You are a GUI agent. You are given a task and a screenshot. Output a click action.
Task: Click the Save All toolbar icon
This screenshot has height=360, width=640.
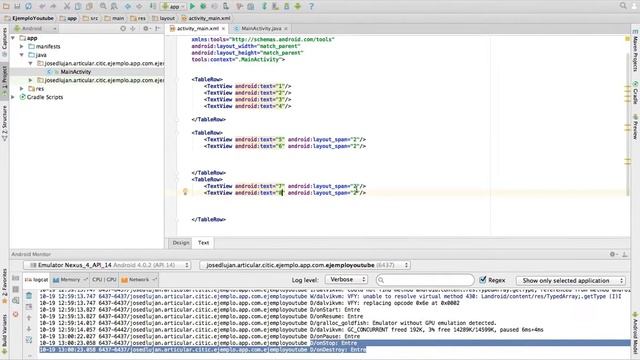(17, 6)
